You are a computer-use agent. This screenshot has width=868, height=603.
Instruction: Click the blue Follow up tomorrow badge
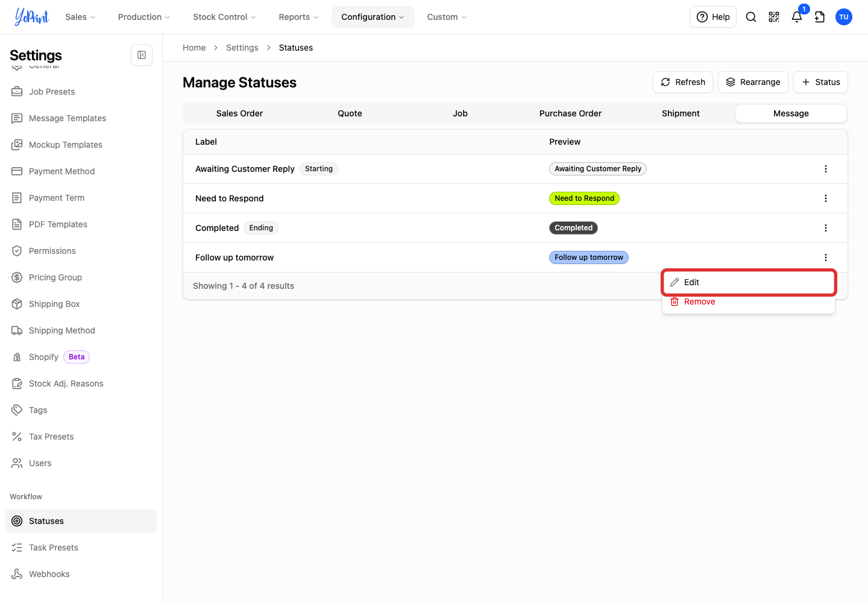pos(589,257)
